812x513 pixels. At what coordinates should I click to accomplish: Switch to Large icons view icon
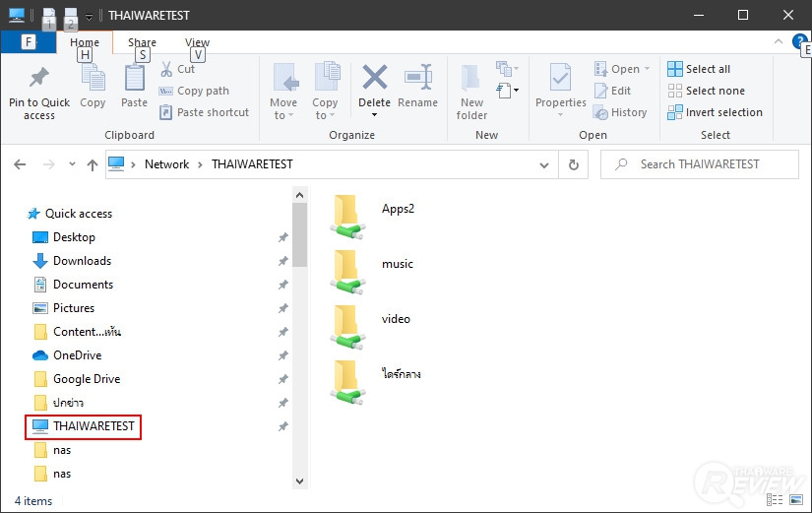[x=796, y=499]
